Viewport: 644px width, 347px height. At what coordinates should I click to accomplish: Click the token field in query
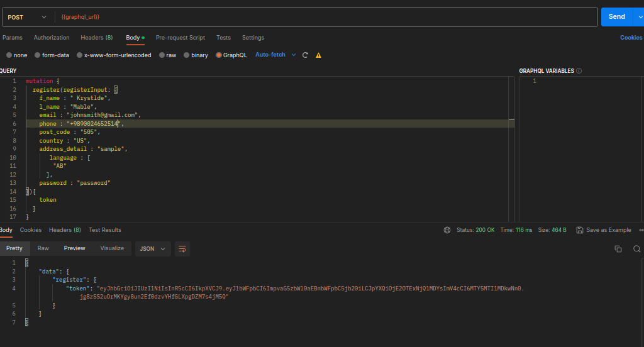(x=48, y=199)
